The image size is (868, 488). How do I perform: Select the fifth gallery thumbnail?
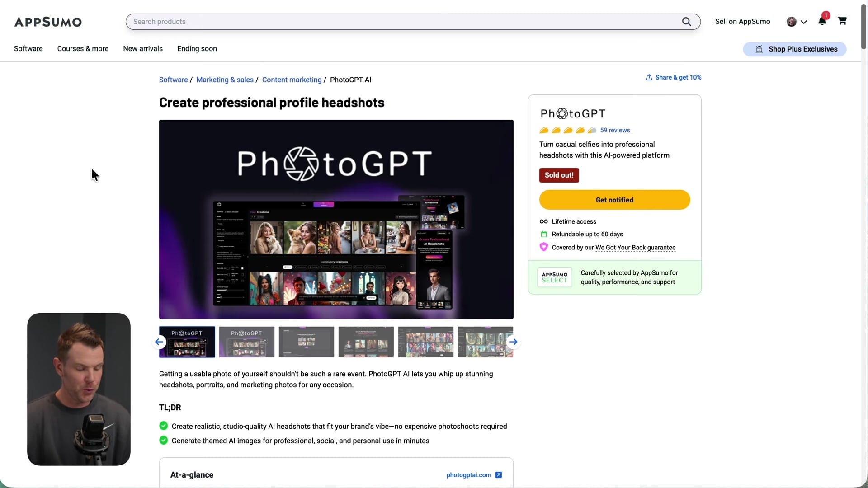[426, 342]
